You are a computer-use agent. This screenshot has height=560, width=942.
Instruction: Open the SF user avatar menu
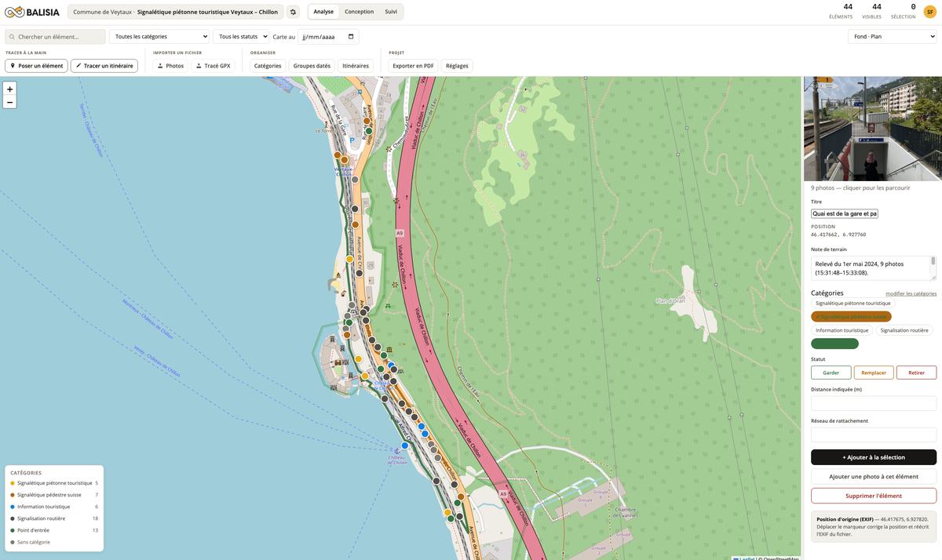[x=929, y=12]
